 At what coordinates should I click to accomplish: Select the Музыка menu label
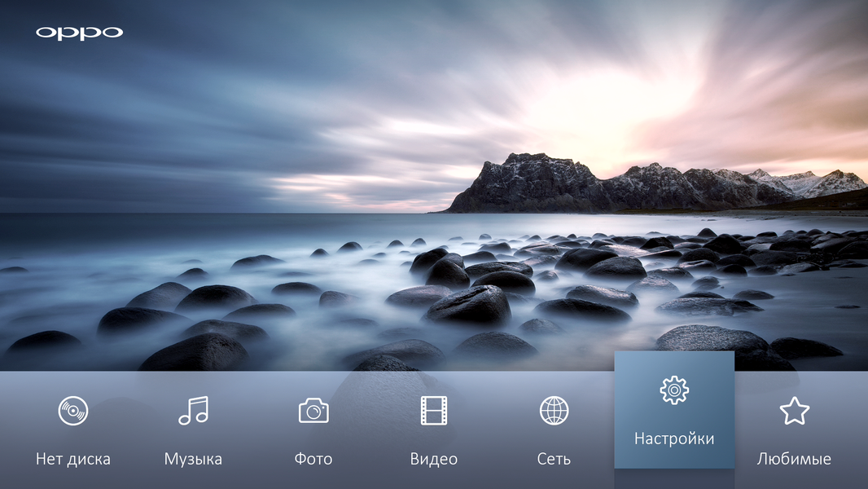coord(193,459)
